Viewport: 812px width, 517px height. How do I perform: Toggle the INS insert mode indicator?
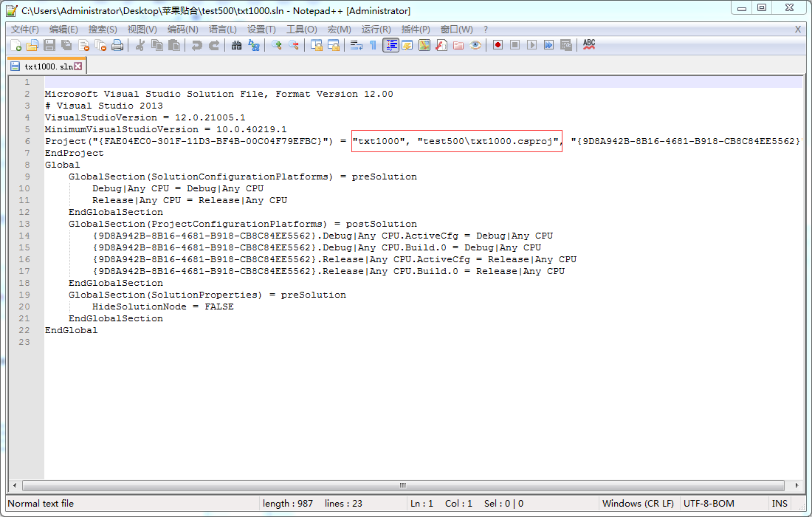pos(780,503)
